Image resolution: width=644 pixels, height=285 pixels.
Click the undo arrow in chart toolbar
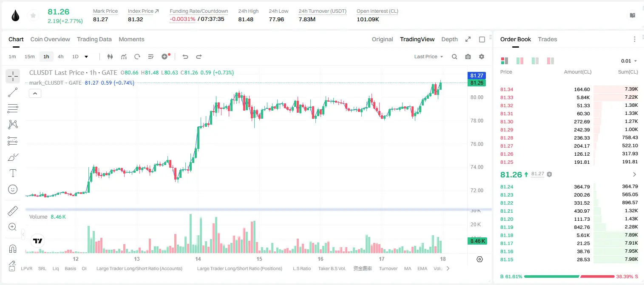[185, 57]
